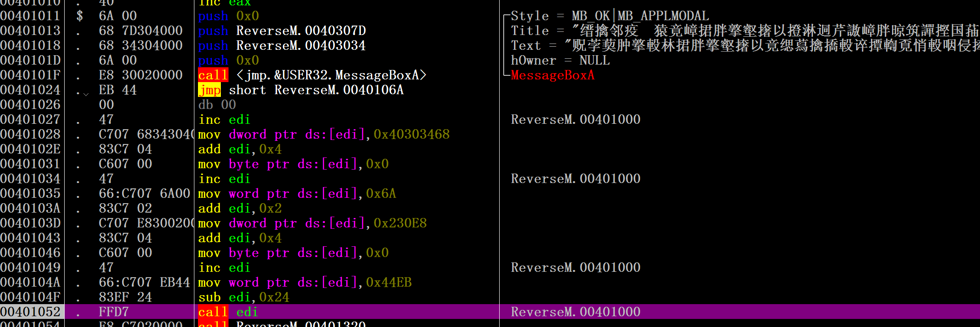
Task: Click address 0040103A
Action: 31,209
